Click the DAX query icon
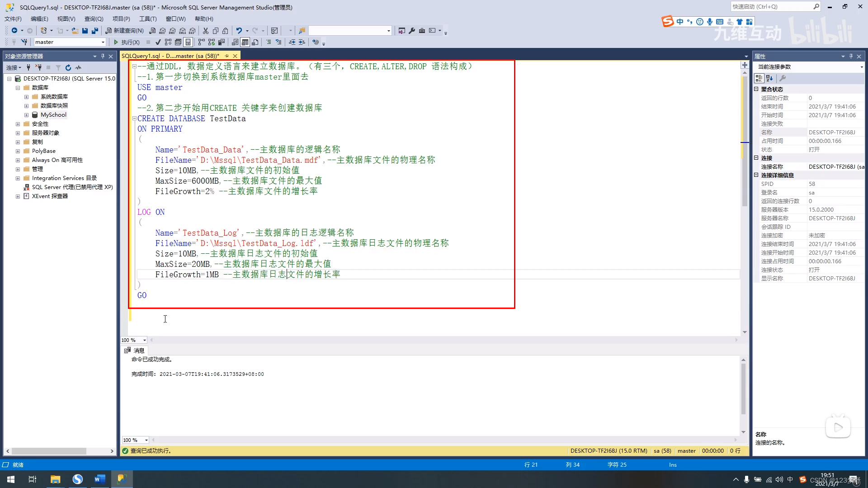The image size is (868, 488). coord(192,30)
